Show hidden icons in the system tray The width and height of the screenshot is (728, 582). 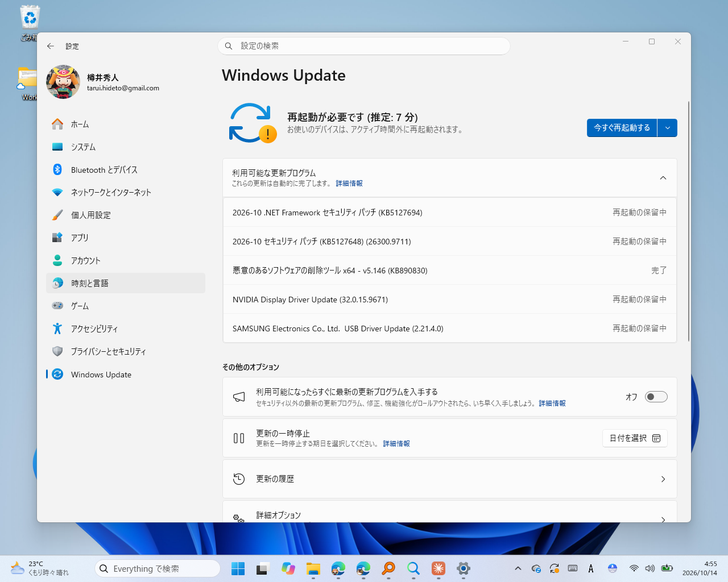point(518,568)
